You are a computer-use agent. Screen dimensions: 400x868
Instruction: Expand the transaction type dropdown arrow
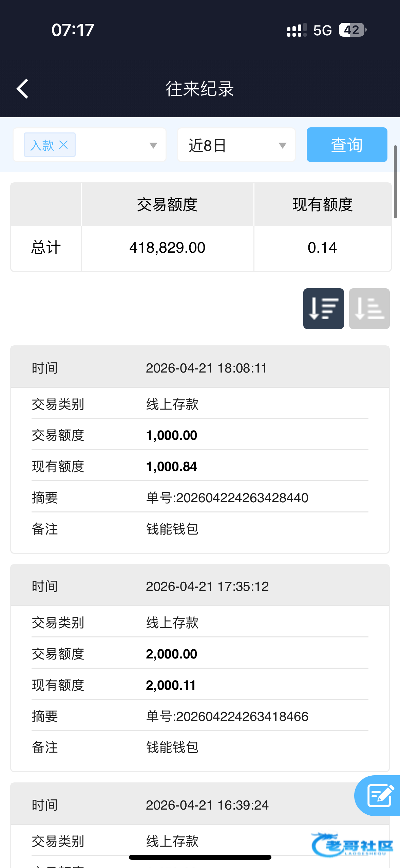153,146
